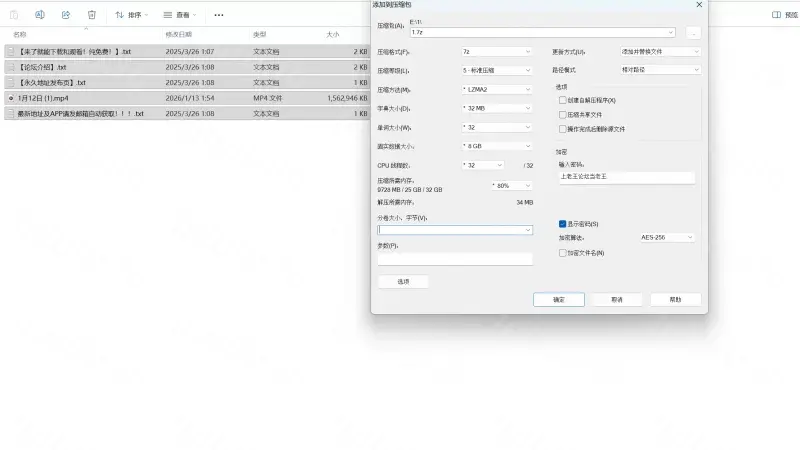Viewport: 800px width, 450px height.
Task: Open the 排序 sort menu
Action: [130, 15]
